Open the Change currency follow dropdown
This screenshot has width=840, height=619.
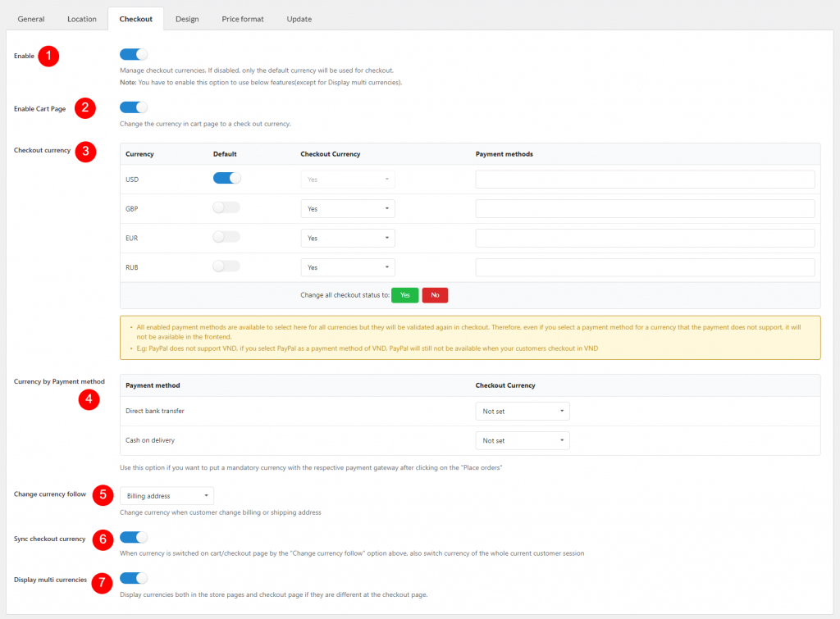click(167, 496)
